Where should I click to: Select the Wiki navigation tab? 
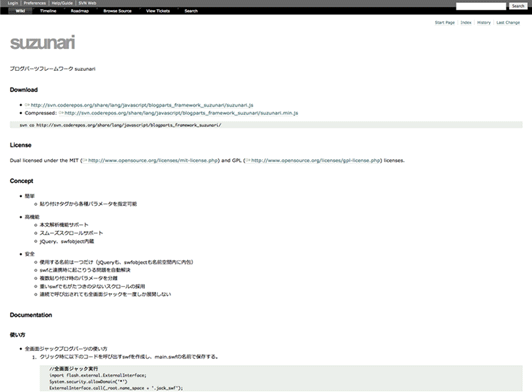tap(20, 11)
